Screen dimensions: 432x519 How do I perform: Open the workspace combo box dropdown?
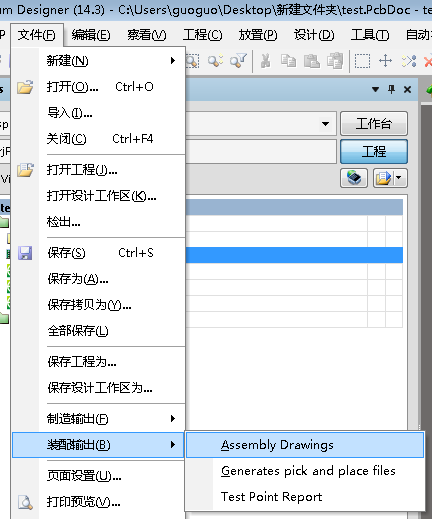(325, 124)
